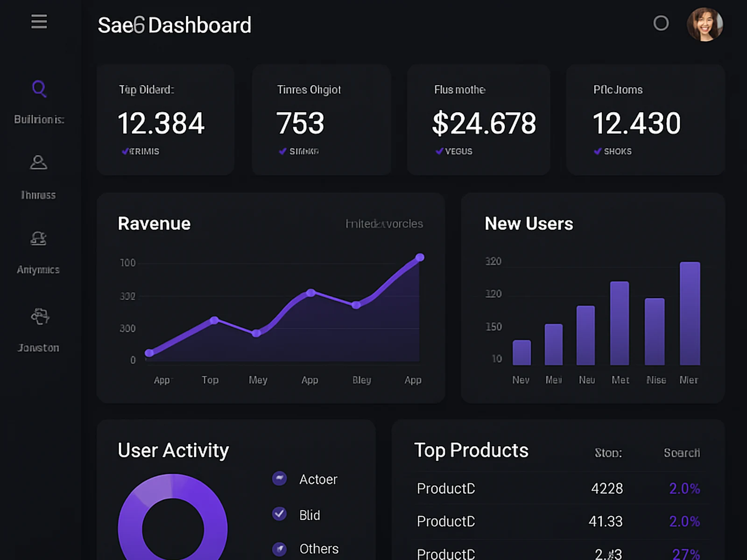This screenshot has height=560, width=747.
Task: Toggle the Actoer legend checkbox
Action: point(279,478)
